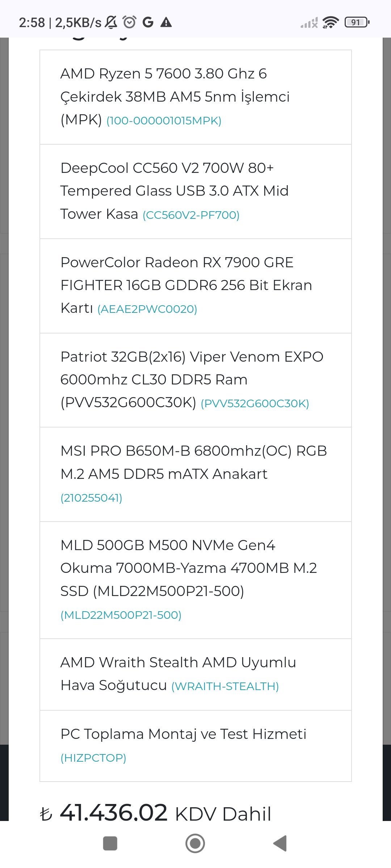Open the CC560V2-PF700 case code link
The width and height of the screenshot is (391, 868).
(x=191, y=215)
